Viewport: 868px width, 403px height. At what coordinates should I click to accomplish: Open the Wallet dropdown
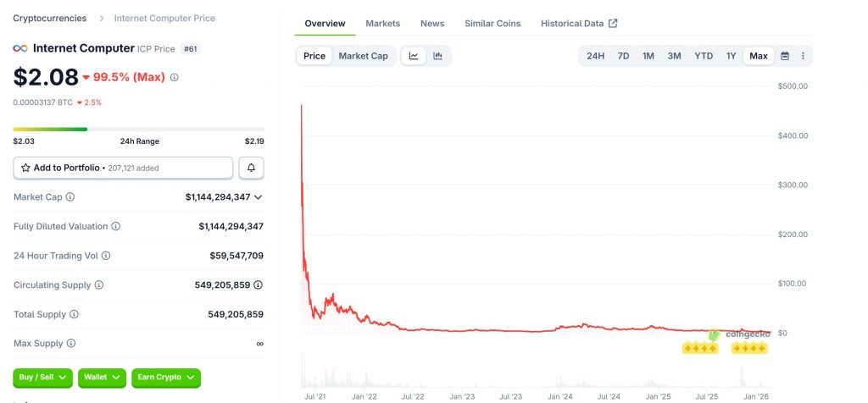pyautogui.click(x=103, y=377)
